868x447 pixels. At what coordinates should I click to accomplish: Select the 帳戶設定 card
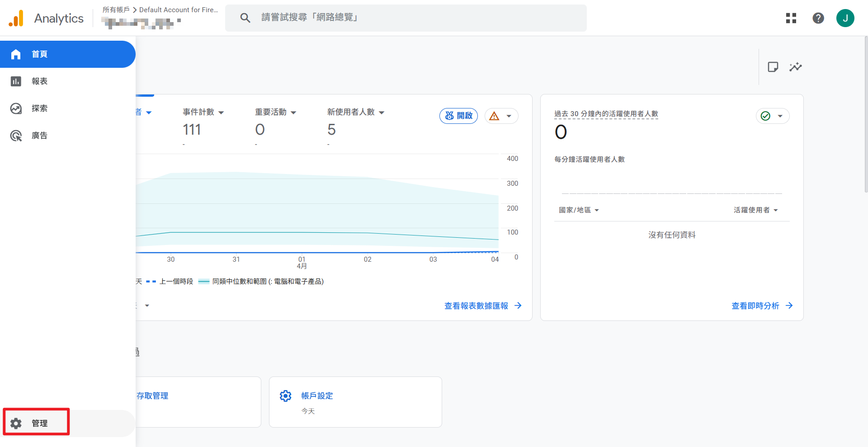point(355,402)
